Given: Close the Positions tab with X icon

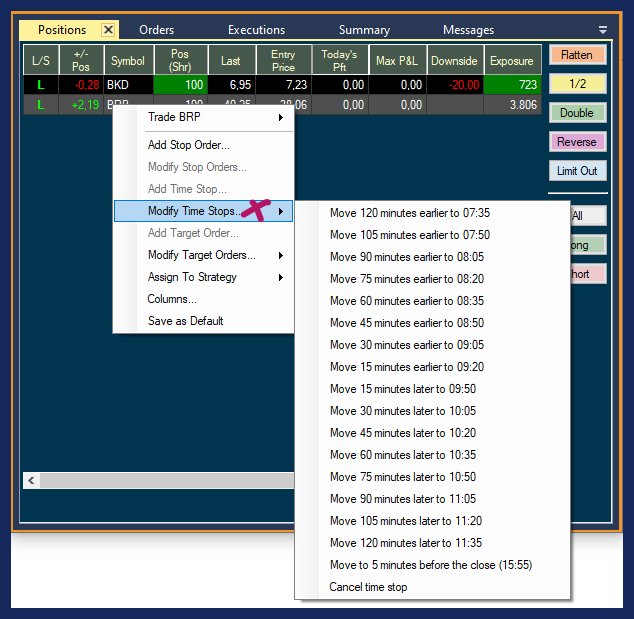Looking at the screenshot, I should (108, 30).
